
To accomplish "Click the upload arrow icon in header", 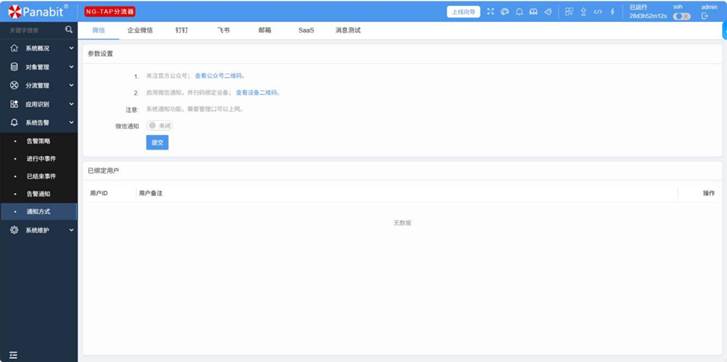I will 583,12.
